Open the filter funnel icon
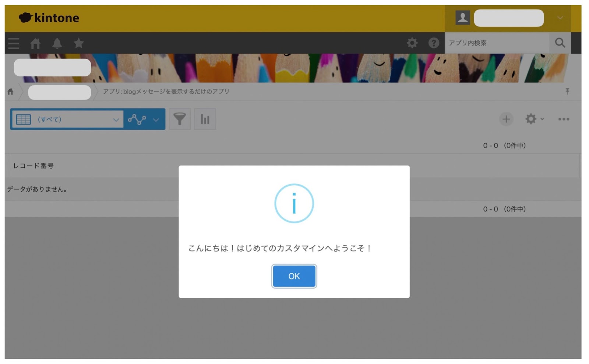Viewport: 589px width, 364px height. pos(180,119)
